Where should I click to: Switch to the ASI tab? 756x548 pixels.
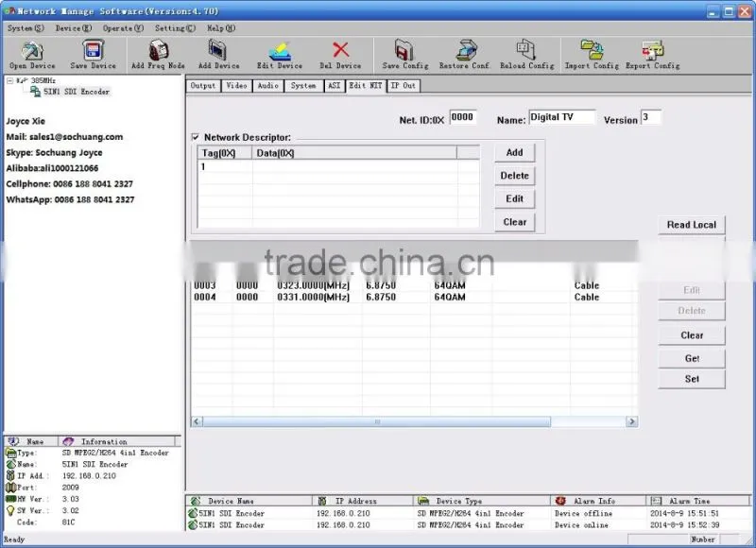[335, 86]
